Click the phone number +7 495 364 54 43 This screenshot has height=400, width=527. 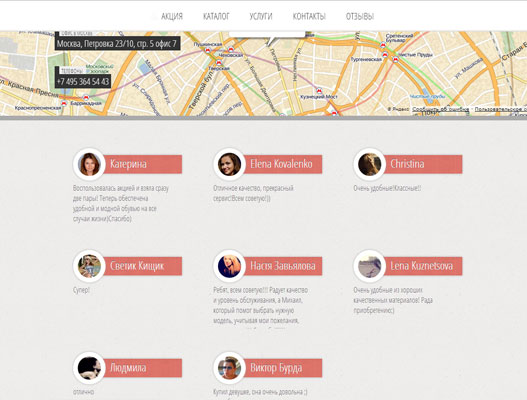pos(83,81)
